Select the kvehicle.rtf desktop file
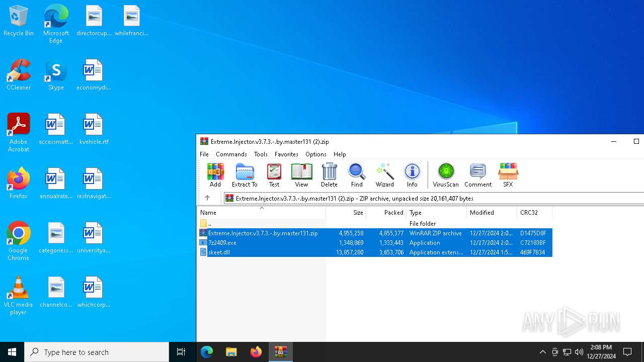 94,129
